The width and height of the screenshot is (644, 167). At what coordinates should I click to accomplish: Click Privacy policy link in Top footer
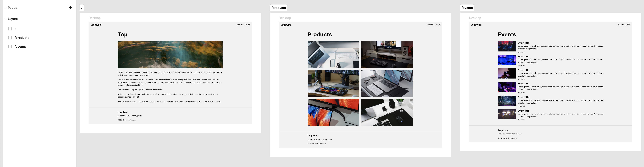(137, 116)
